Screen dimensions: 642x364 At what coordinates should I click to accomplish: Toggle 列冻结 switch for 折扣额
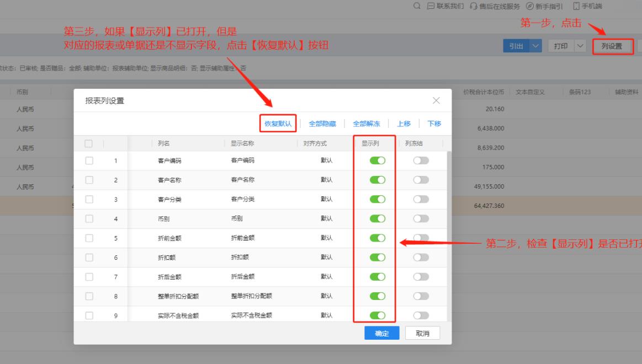point(421,257)
